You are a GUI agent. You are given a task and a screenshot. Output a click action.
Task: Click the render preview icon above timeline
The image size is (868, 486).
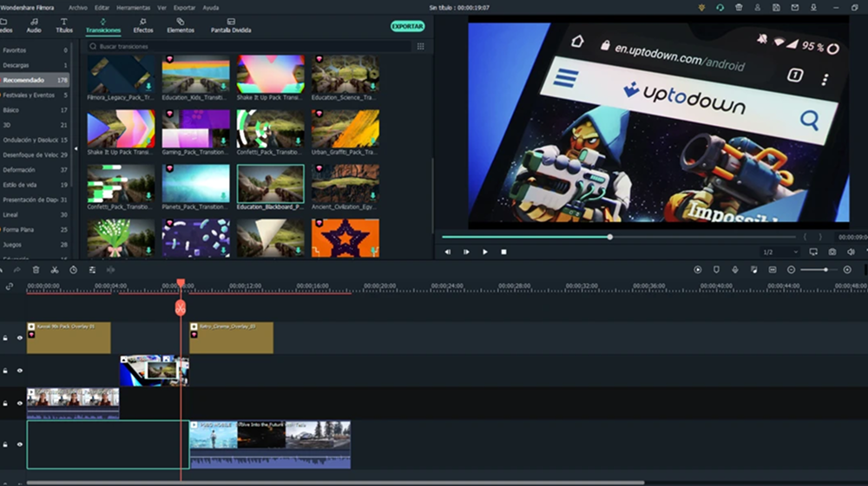tap(698, 270)
